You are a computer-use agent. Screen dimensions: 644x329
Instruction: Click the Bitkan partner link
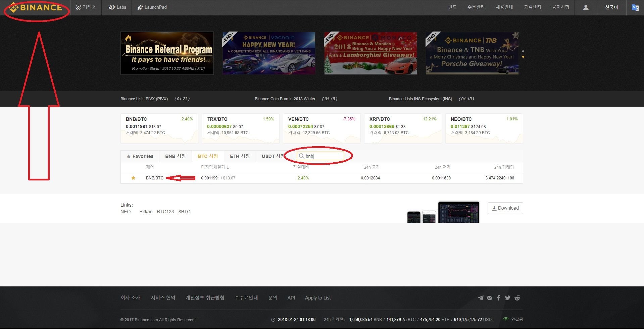coord(146,212)
